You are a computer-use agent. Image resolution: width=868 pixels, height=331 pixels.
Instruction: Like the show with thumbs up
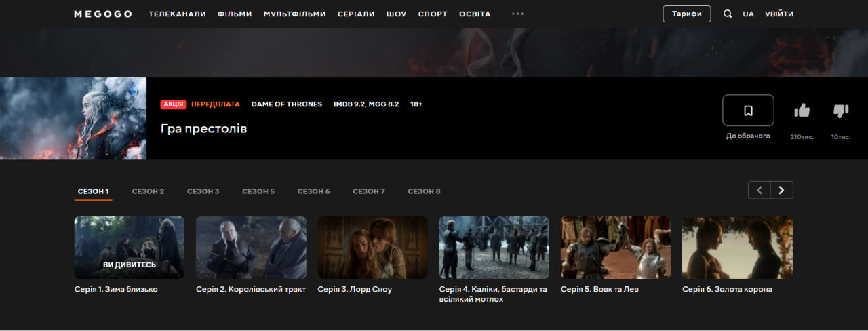tap(802, 111)
